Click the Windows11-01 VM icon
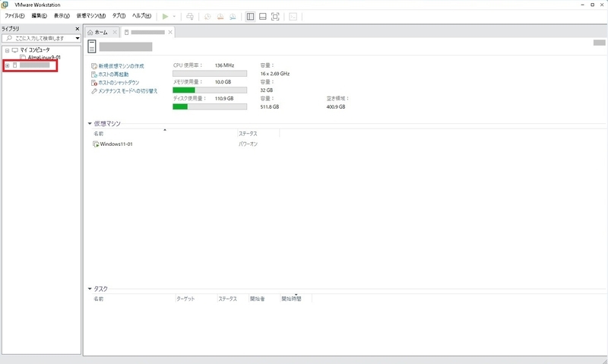 96,144
